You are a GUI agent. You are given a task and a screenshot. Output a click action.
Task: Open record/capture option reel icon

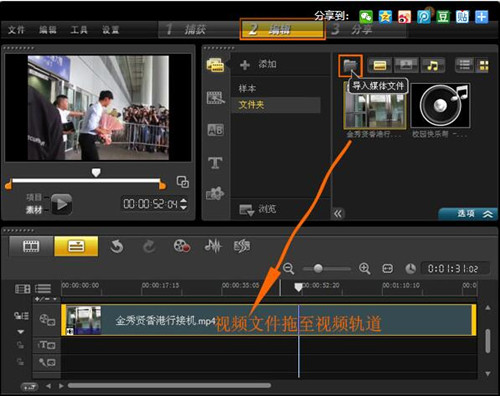click(182, 246)
